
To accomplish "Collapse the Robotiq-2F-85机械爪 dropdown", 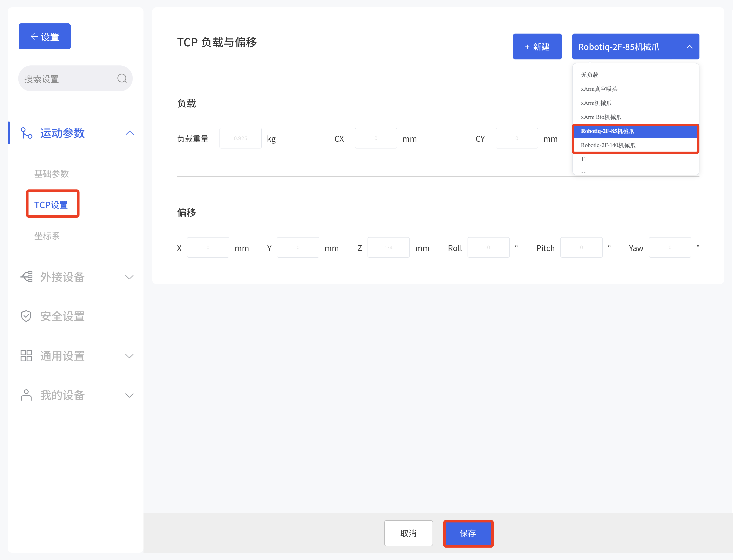I will tap(635, 47).
